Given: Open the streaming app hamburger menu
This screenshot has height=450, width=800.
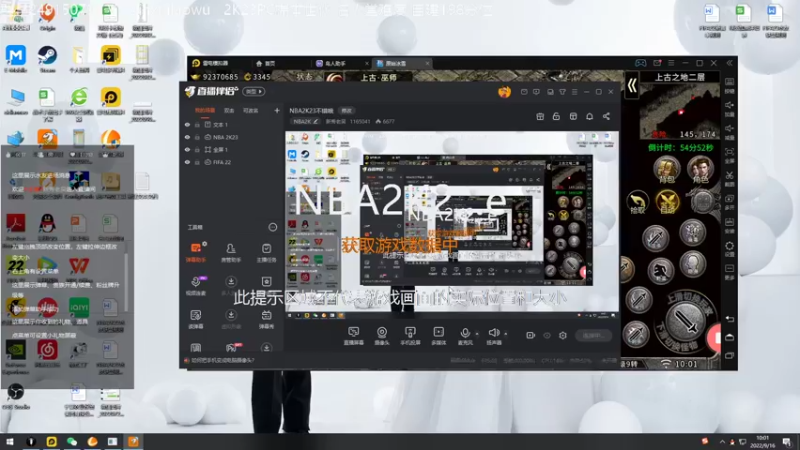Looking at the screenshot, I should [574, 92].
